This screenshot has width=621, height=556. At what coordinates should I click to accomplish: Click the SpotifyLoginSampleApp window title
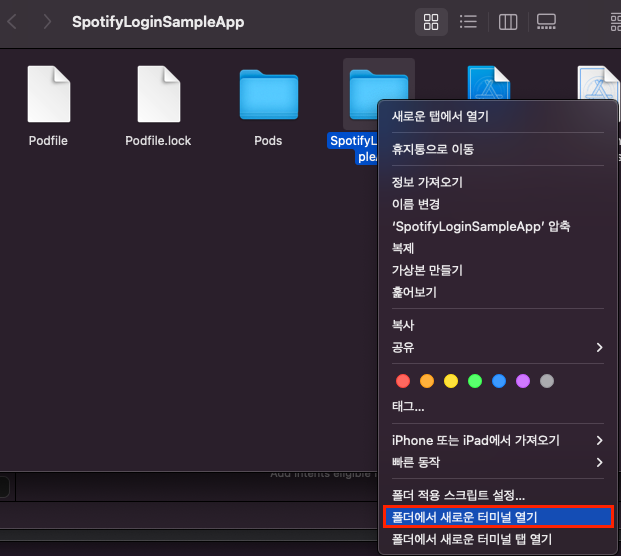click(158, 22)
